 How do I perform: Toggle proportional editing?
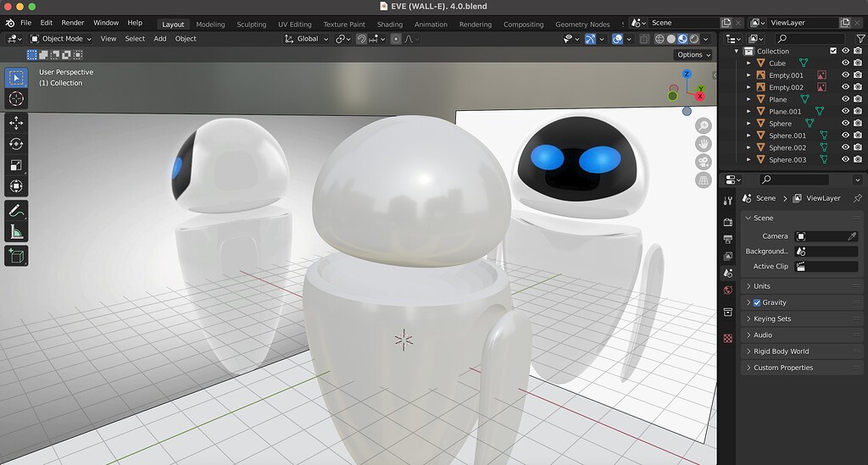tap(396, 39)
